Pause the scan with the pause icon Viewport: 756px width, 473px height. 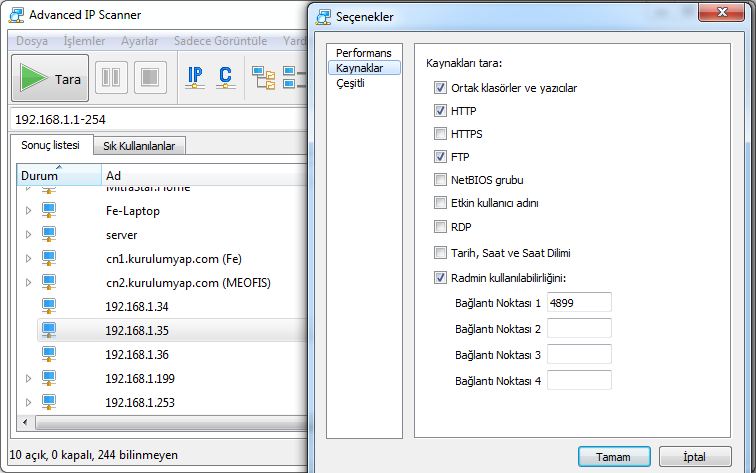coord(111,77)
